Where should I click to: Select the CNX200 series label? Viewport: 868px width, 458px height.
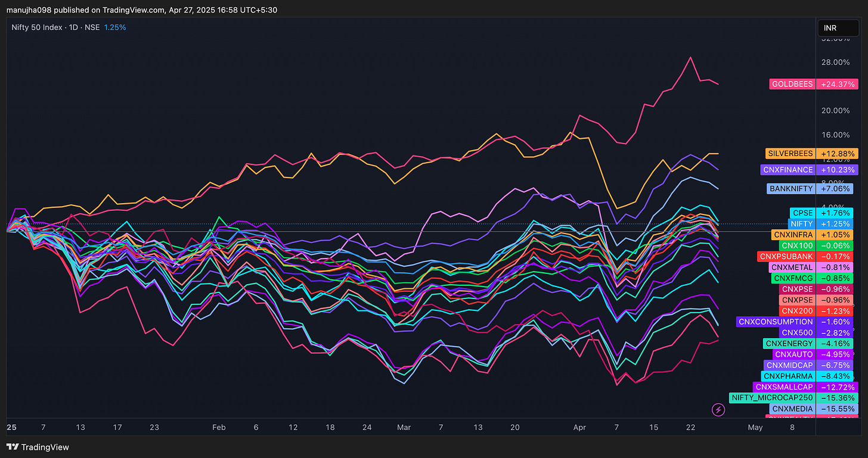pyautogui.click(x=798, y=311)
